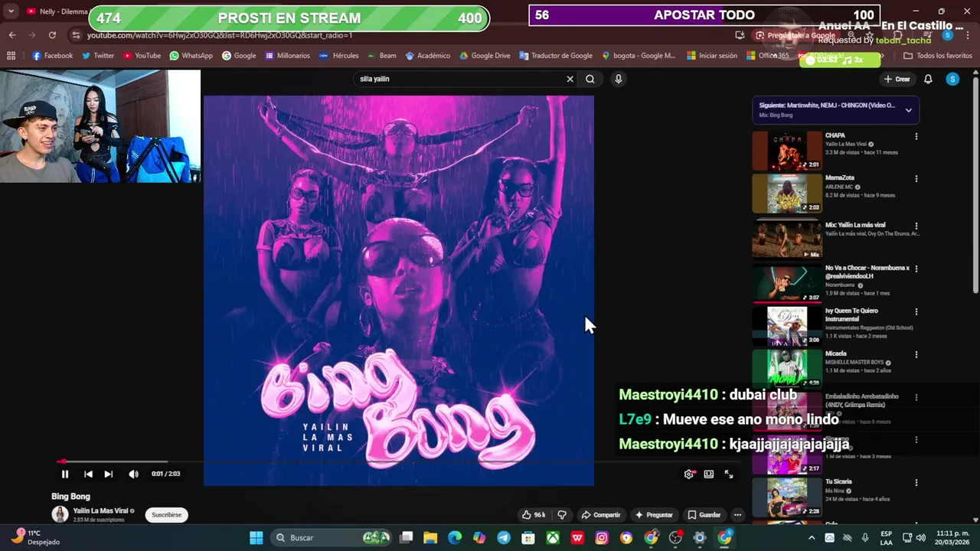Open the Windows Start menu
Viewport: 980px width, 551px height.
coord(256,538)
